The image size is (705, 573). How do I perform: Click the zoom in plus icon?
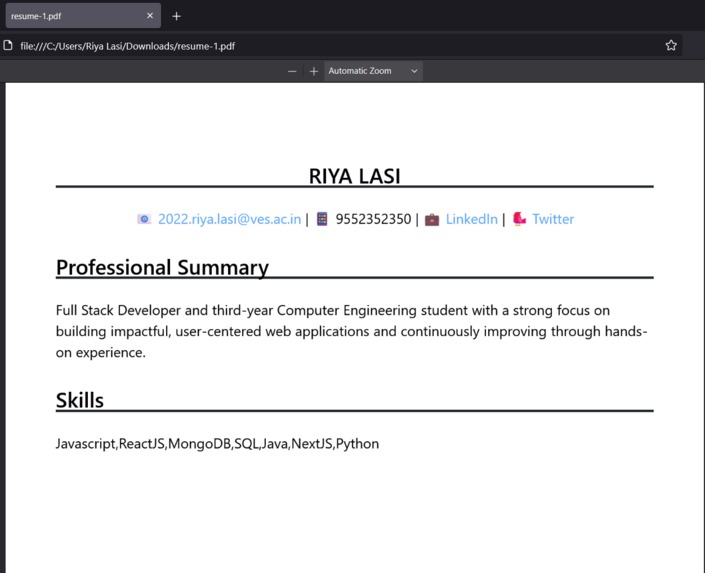pyautogui.click(x=314, y=71)
